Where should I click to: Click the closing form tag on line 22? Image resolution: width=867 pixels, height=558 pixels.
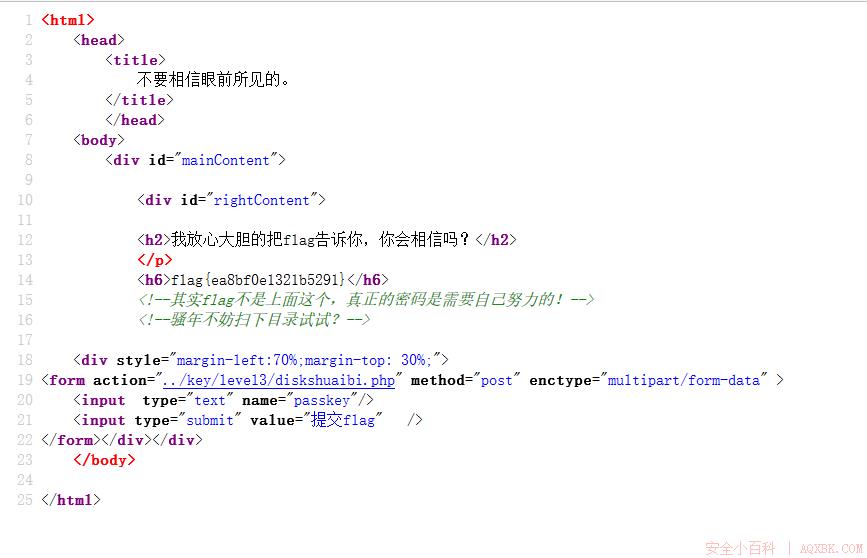pyautogui.click(x=71, y=440)
